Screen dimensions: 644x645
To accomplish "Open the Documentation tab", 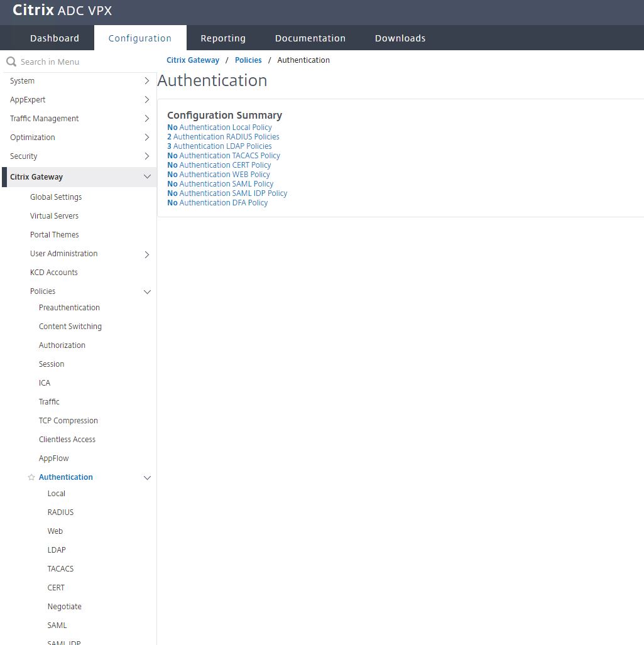I will (x=310, y=38).
